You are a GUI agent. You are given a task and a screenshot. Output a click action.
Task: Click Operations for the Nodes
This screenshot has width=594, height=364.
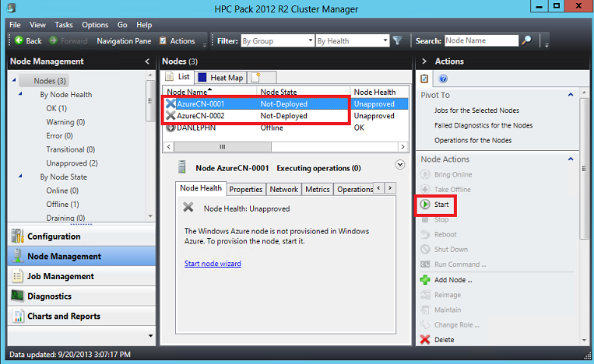point(473,140)
